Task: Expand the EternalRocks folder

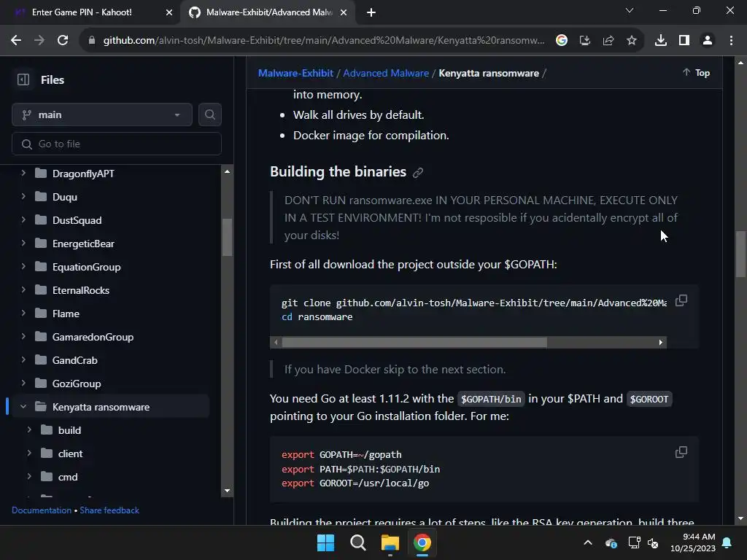Action: coord(23,290)
